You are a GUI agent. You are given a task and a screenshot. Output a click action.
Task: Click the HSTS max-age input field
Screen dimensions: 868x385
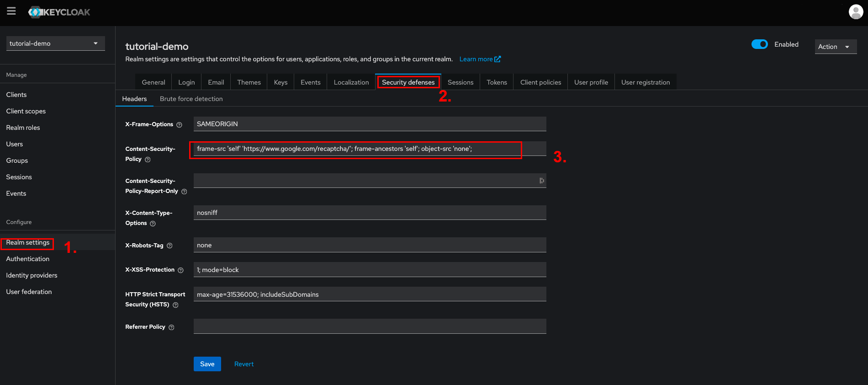point(370,294)
